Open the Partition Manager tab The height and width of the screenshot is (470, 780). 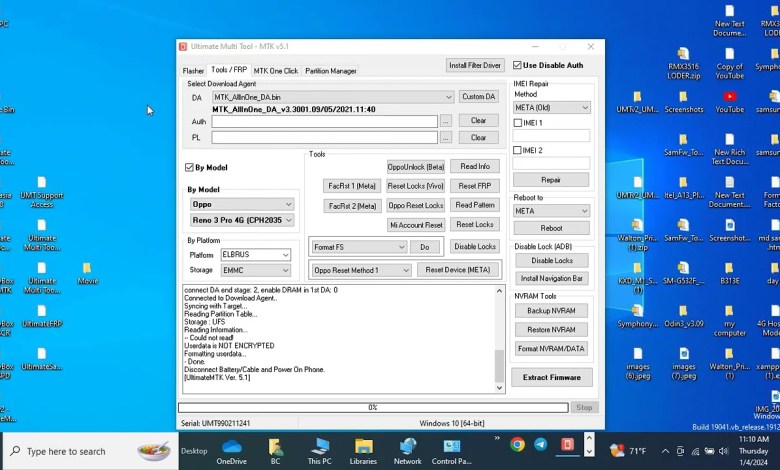tap(331, 71)
